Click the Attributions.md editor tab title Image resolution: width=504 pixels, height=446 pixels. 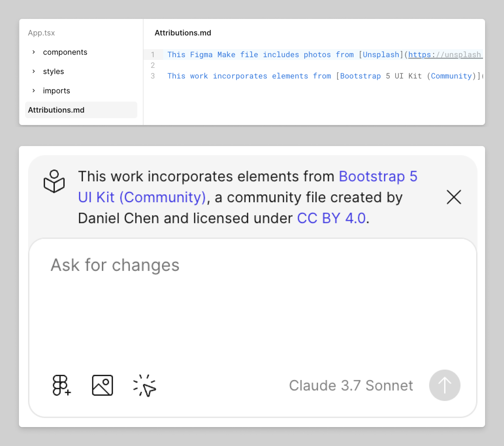(x=183, y=33)
